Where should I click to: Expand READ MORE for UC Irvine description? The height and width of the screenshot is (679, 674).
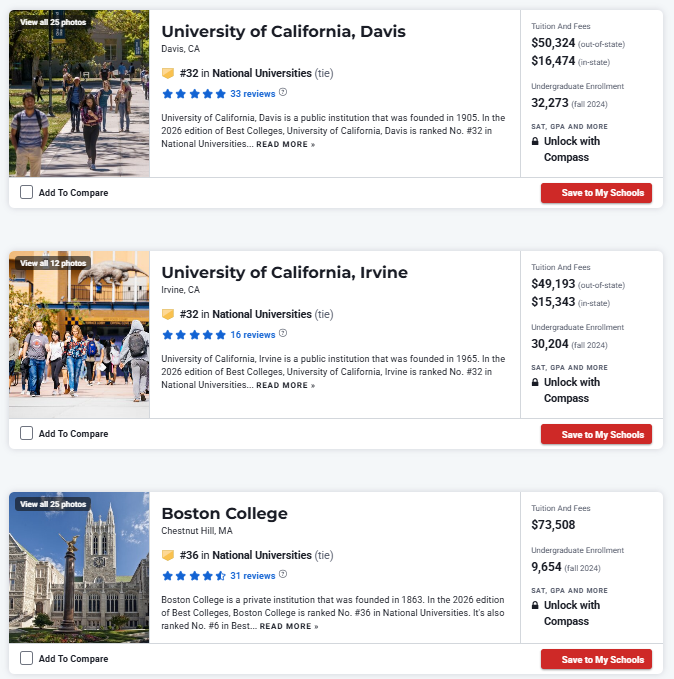(x=285, y=385)
